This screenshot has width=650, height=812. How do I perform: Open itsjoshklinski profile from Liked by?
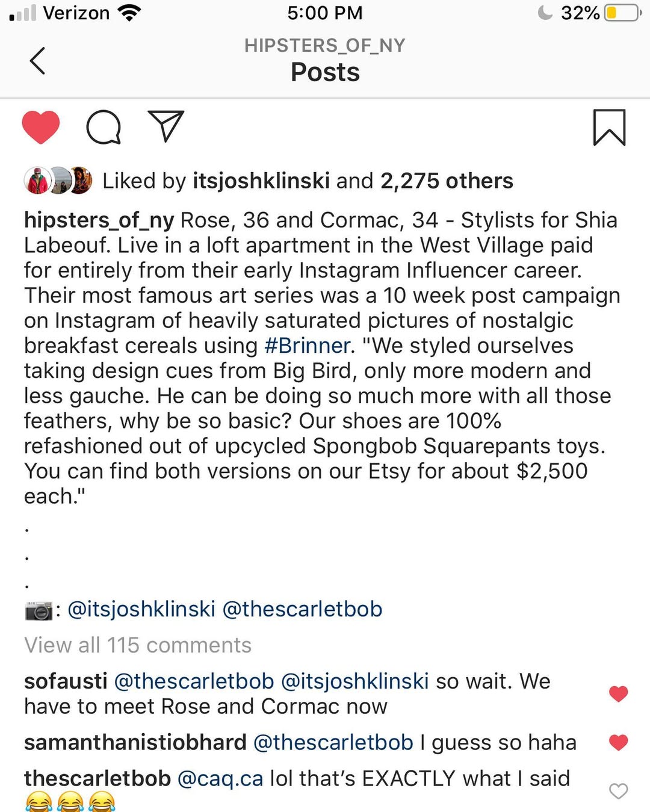(x=261, y=181)
